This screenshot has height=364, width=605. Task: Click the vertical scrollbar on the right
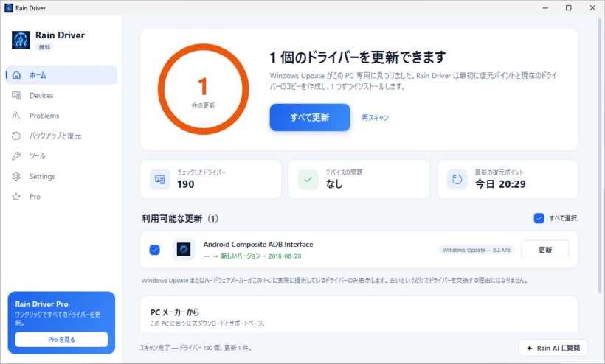click(600, 154)
